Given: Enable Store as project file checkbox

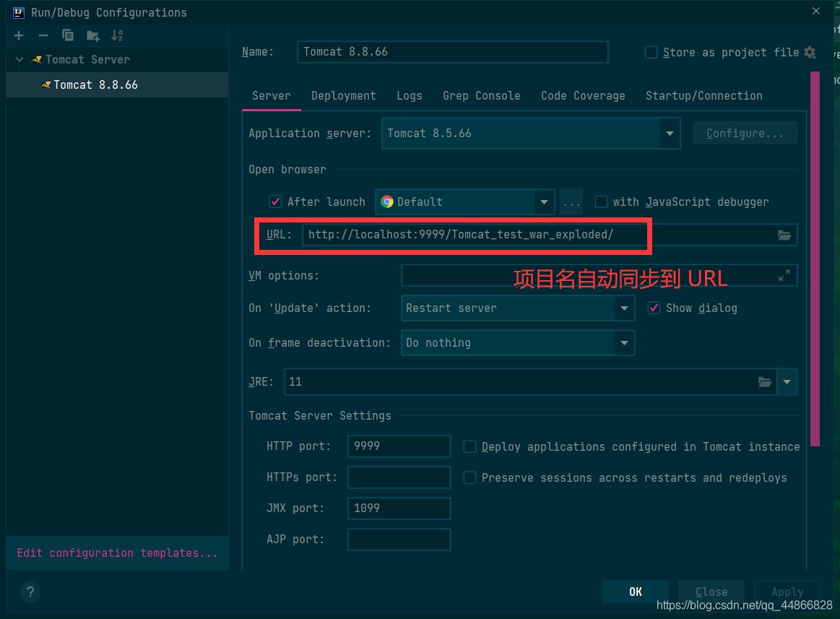Looking at the screenshot, I should click(x=651, y=53).
